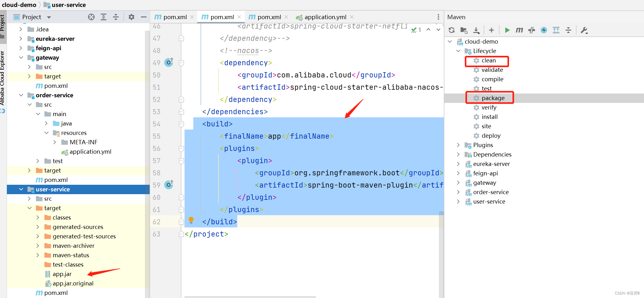Screen dimensions: 644x298
Task: Select the package lifecycle phase
Action: (493, 98)
